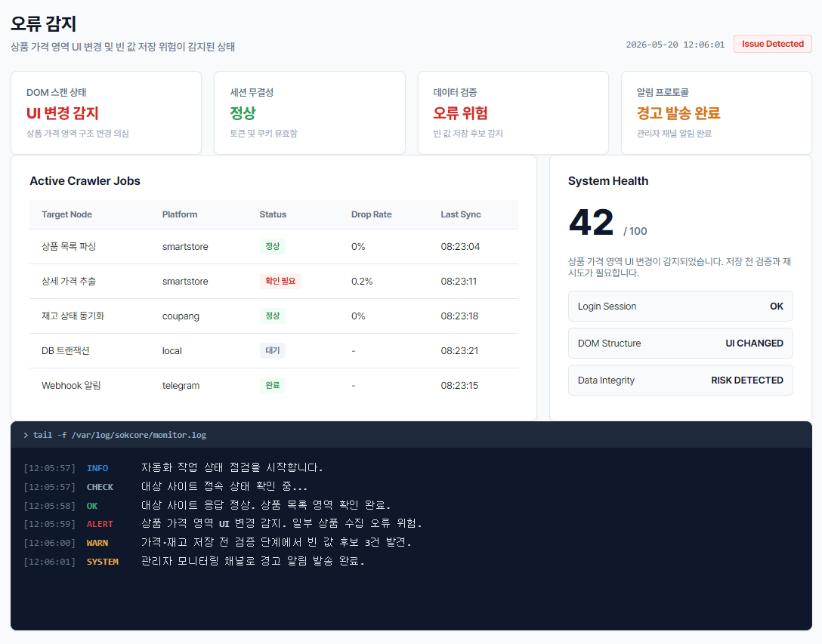
Task: Click the 오류 위험 status text
Action: [460, 113]
